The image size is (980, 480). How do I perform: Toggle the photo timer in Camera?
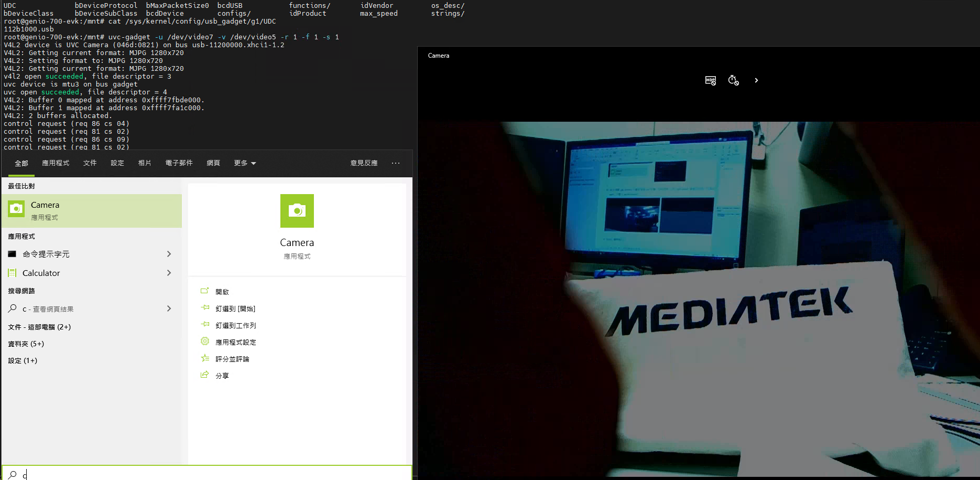733,80
